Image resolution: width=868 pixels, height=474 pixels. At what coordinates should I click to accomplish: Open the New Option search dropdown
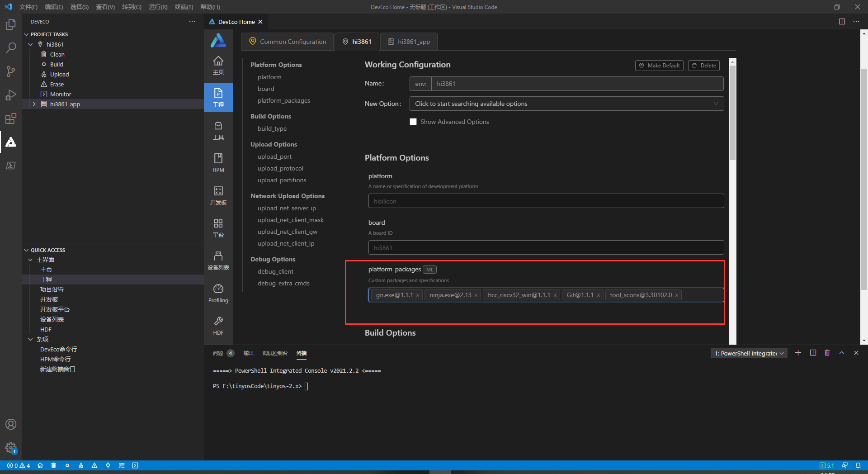click(566, 104)
